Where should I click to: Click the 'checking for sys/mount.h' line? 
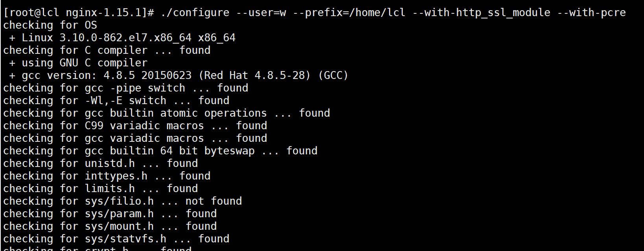click(x=110, y=227)
